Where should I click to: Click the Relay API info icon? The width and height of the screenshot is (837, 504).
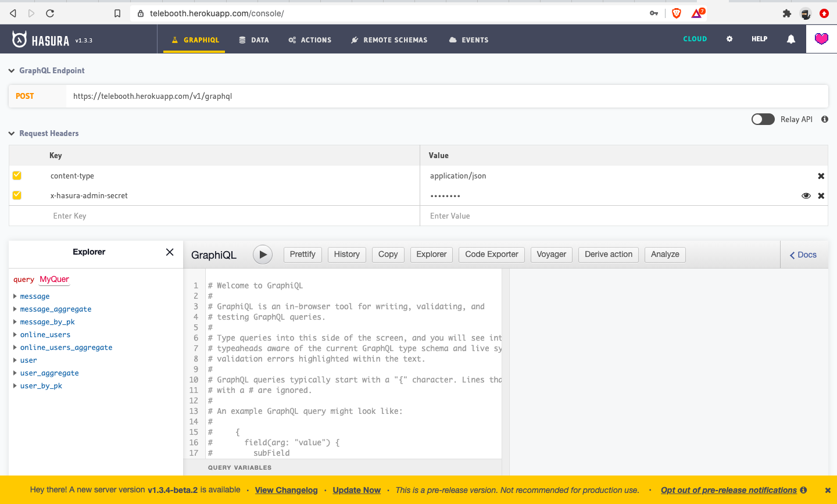(825, 119)
